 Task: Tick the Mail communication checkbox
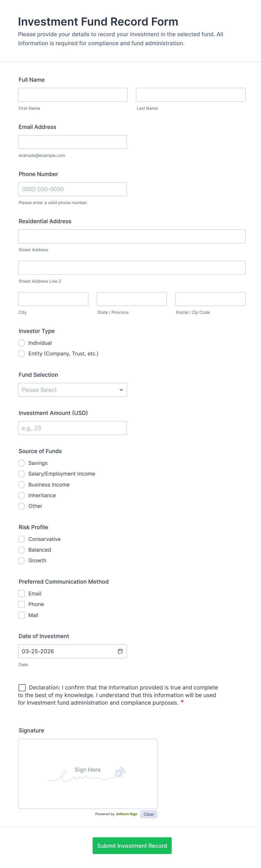tap(22, 615)
